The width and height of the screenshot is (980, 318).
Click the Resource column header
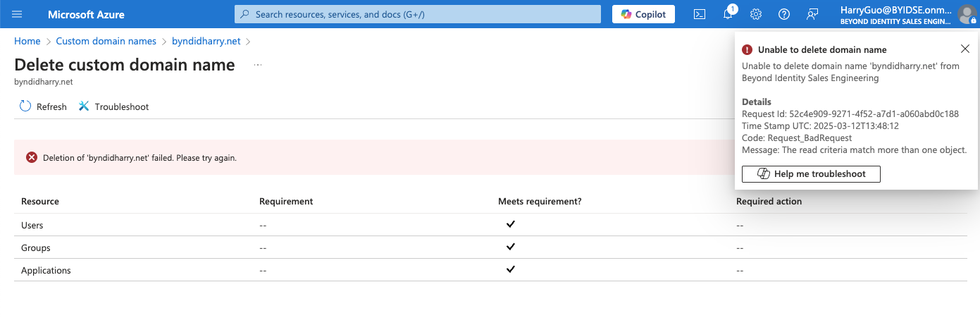[40, 201]
